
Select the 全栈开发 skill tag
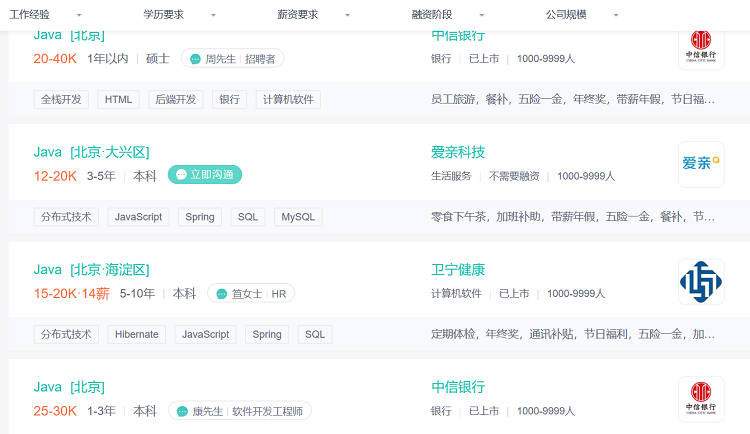click(x=61, y=100)
